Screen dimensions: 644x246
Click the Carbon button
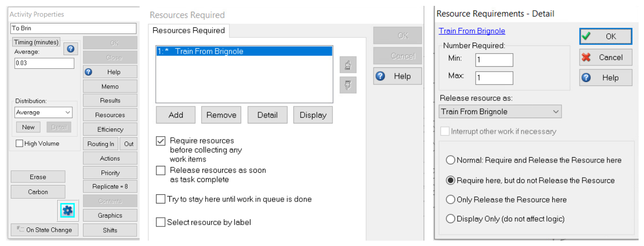coord(38,192)
